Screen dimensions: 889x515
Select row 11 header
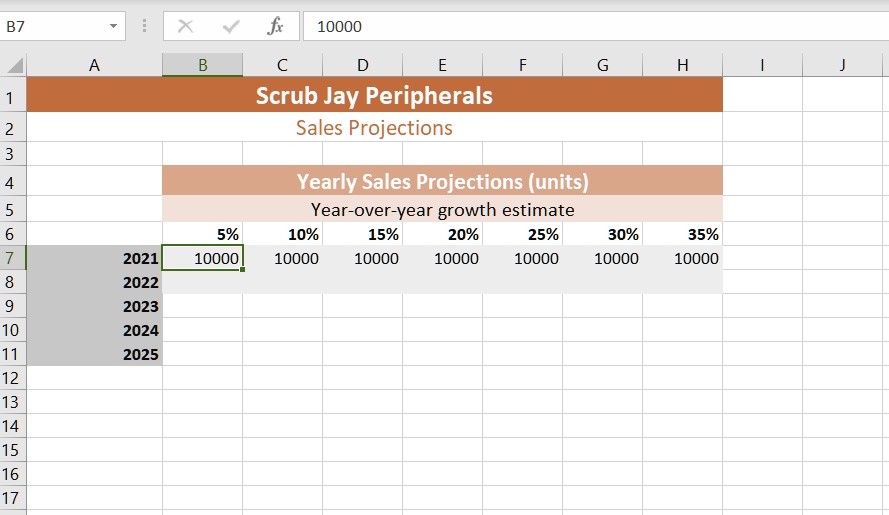(12, 354)
